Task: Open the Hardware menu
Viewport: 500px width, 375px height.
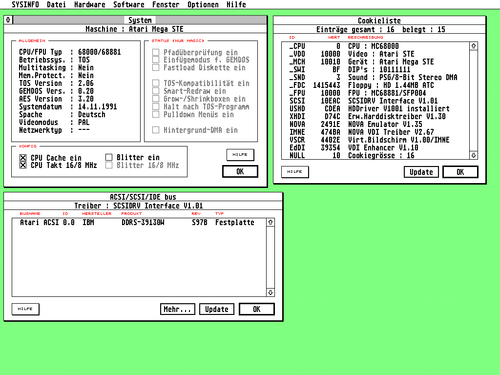Action: (89, 5)
